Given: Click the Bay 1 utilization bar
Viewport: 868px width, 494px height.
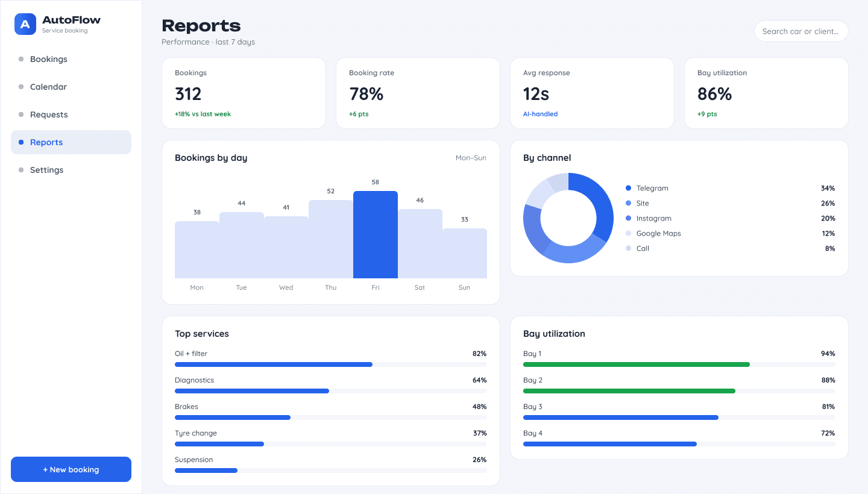Looking at the screenshot, I should [x=679, y=364].
